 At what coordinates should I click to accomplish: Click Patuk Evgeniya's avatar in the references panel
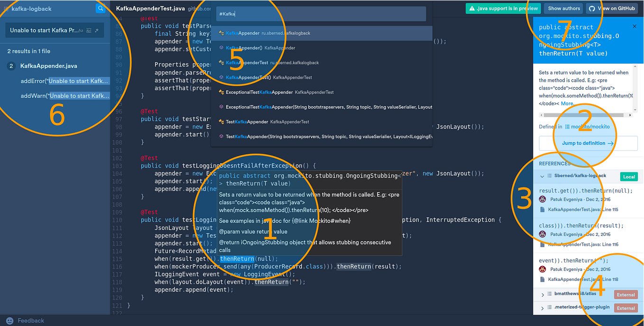click(542, 199)
